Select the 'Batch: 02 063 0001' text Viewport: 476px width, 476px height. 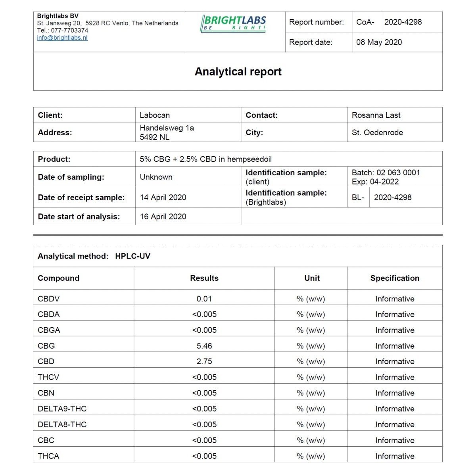point(386,173)
